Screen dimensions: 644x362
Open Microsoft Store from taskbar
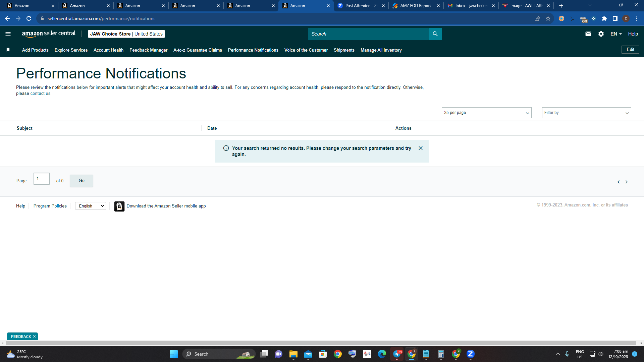coord(323,354)
